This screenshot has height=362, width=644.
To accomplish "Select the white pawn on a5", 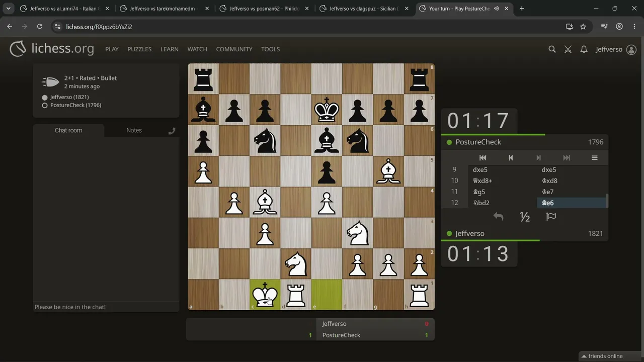I will click(203, 171).
